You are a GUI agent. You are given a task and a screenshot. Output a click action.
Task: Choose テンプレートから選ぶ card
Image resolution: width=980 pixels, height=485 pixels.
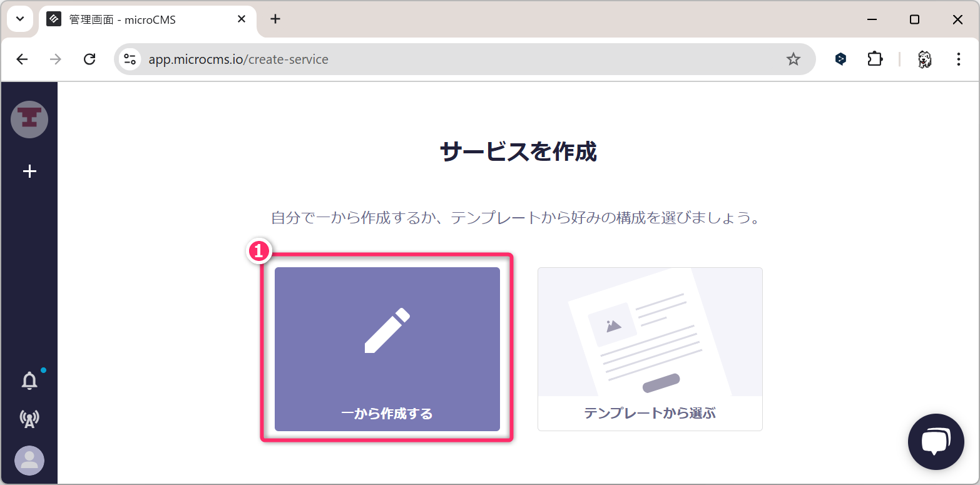650,349
